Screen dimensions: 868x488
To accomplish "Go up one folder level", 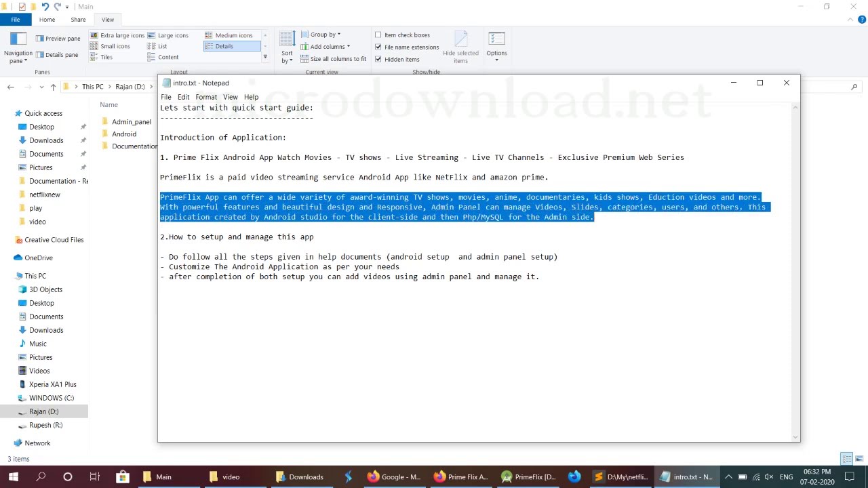I will [53, 87].
